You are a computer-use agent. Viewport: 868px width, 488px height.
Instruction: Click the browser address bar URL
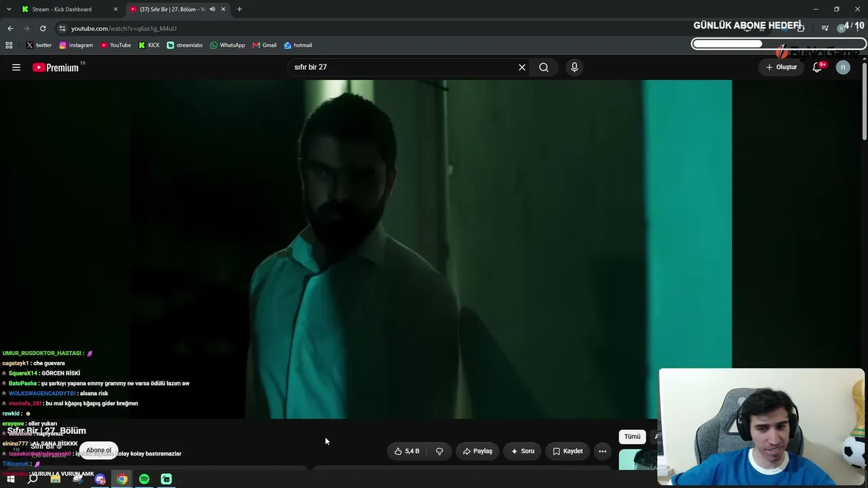123,28
